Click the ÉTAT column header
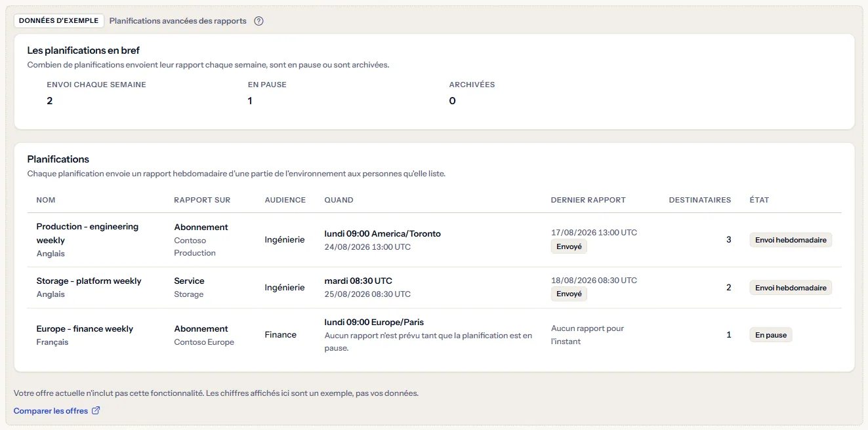Viewport: 868px width, 430px height. pos(760,200)
